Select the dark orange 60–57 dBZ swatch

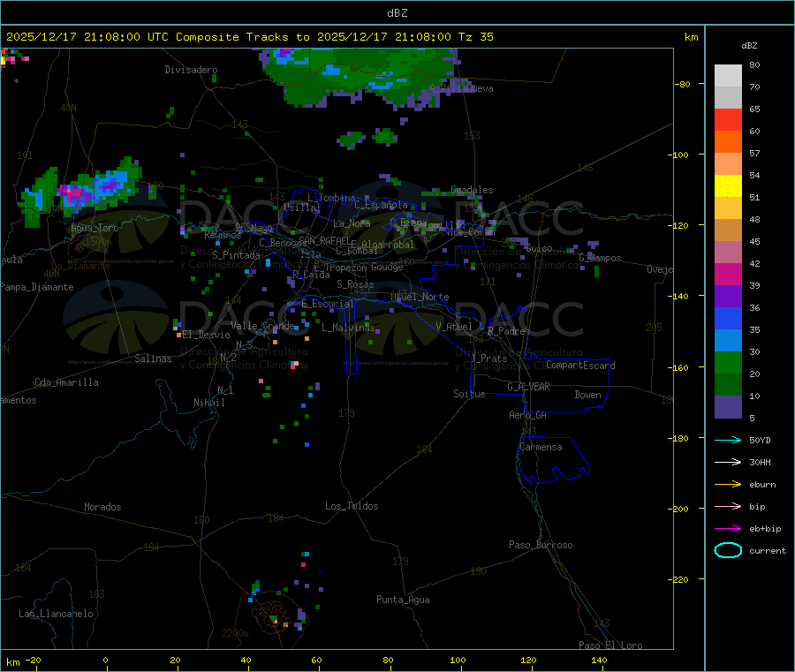point(728,142)
